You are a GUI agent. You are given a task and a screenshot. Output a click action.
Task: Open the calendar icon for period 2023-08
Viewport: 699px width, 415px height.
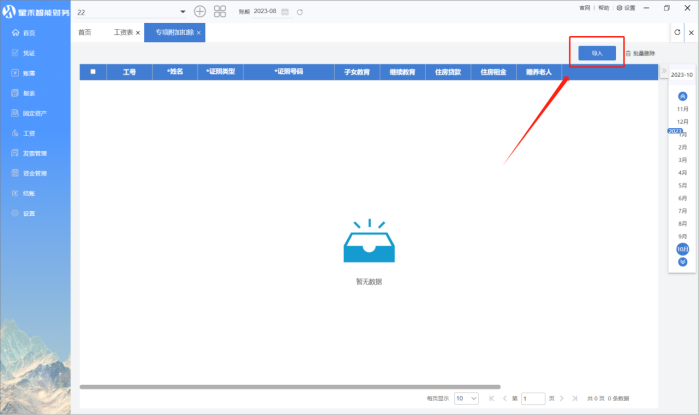point(285,11)
